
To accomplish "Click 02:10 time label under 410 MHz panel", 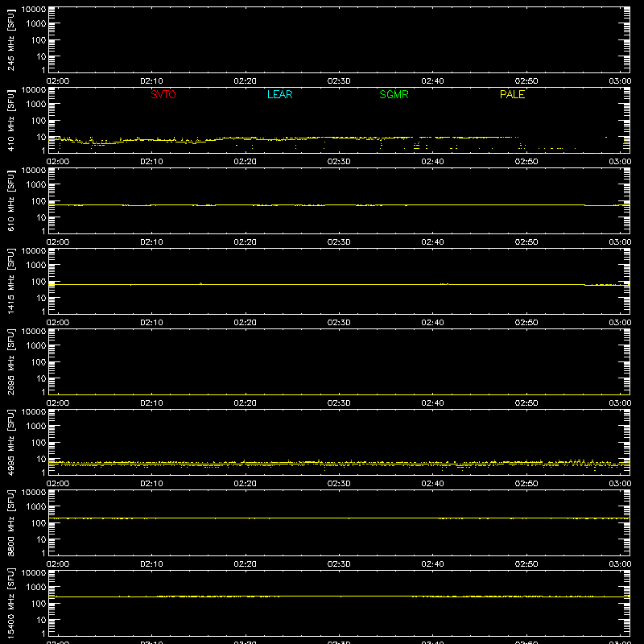I will coord(151,162).
